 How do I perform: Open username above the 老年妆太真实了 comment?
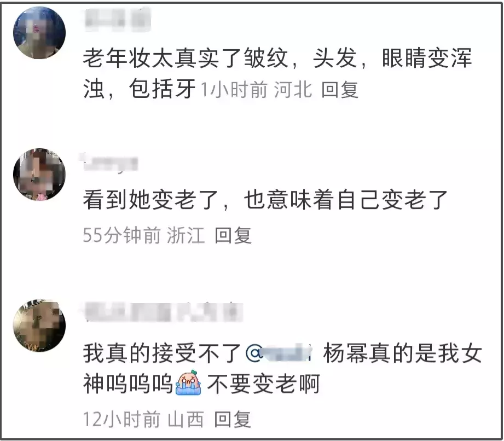point(117,19)
